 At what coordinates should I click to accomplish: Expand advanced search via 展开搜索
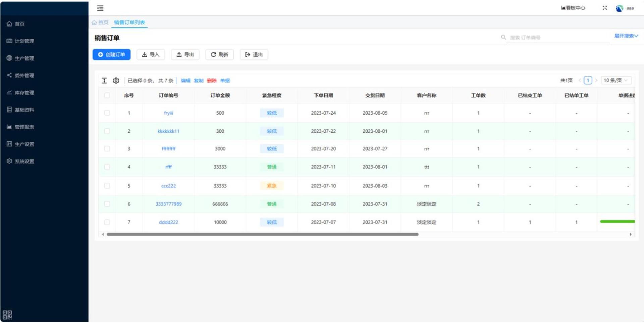coord(626,36)
